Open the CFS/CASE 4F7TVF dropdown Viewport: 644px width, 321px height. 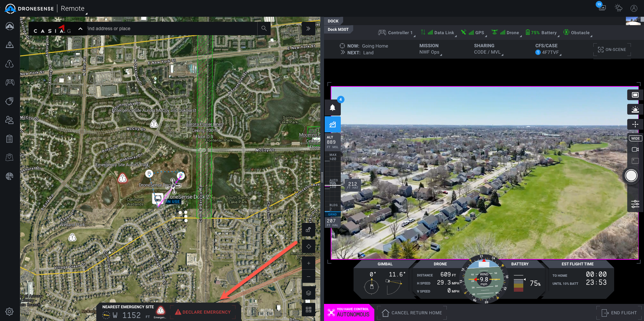click(x=548, y=49)
